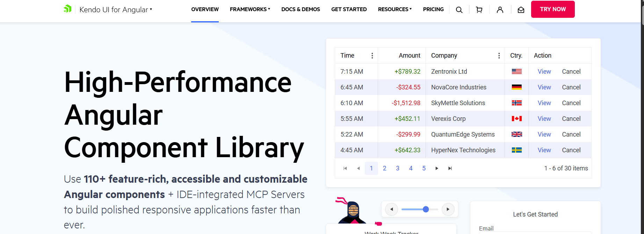Click the -$1,512.98 amount cell

(402, 103)
